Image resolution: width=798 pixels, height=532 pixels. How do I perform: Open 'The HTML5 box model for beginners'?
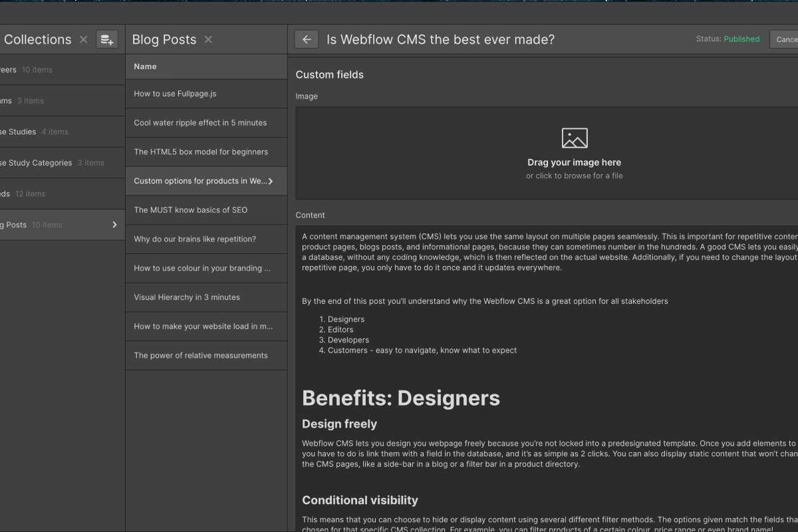(206, 152)
